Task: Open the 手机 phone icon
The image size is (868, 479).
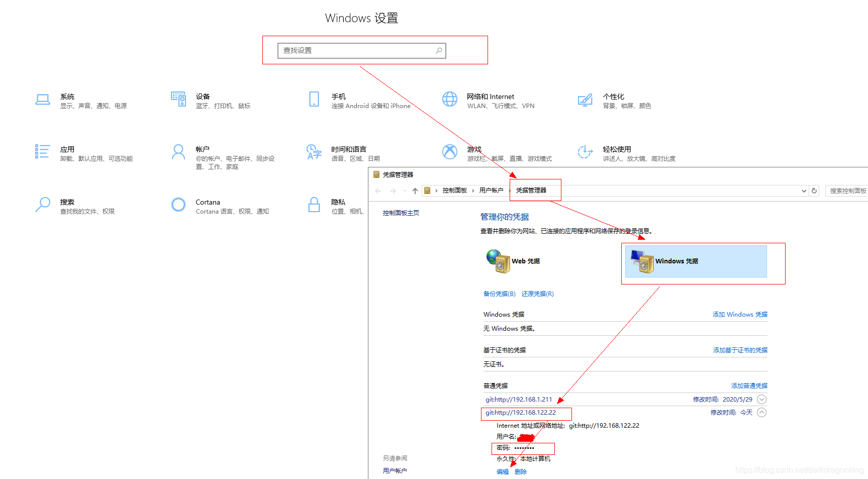Action: coord(314,99)
